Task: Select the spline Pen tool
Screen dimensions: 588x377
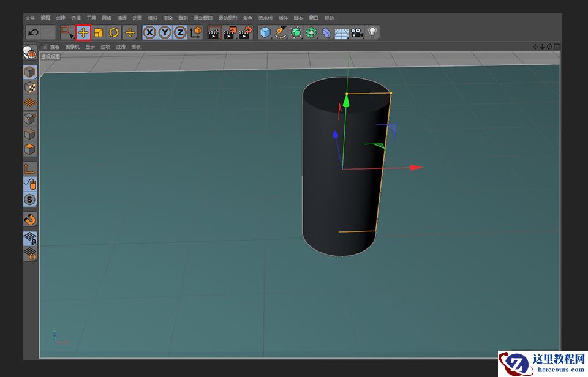Action: (x=281, y=32)
